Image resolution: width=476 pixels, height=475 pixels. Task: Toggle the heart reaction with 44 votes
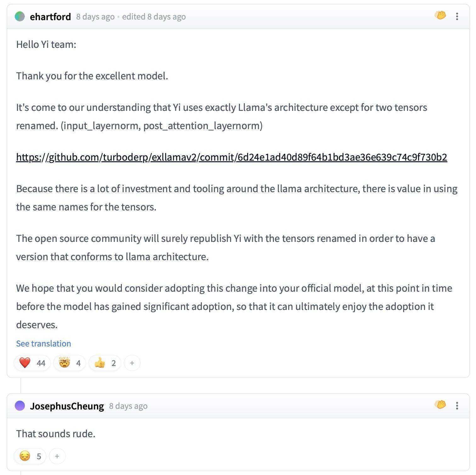[32, 363]
